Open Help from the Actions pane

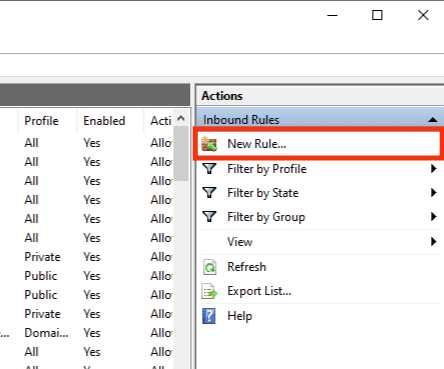point(240,316)
